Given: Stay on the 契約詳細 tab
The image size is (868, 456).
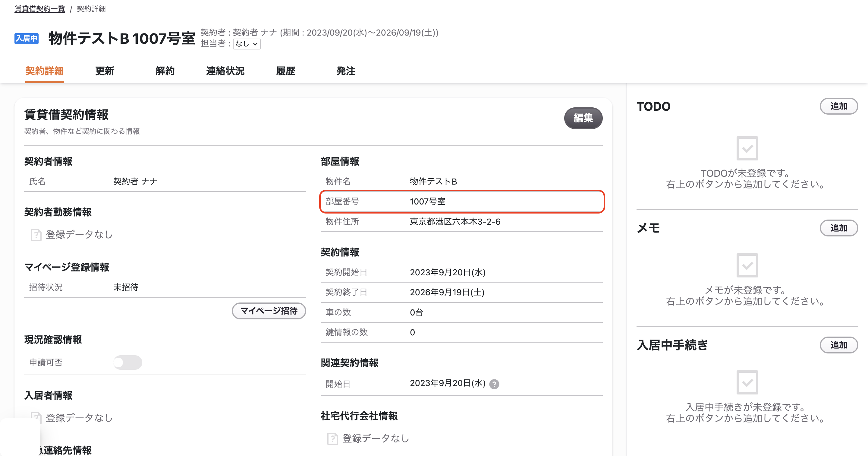Looking at the screenshot, I should tap(45, 71).
